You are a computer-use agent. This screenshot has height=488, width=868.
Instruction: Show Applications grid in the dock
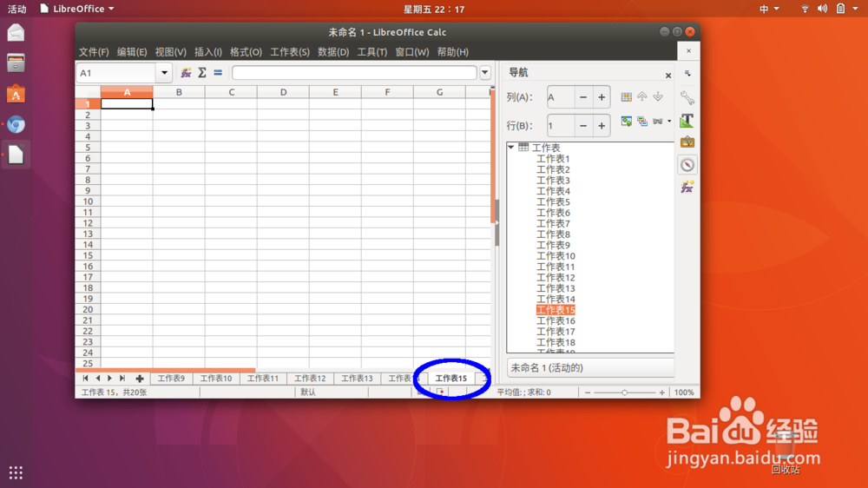click(16, 472)
